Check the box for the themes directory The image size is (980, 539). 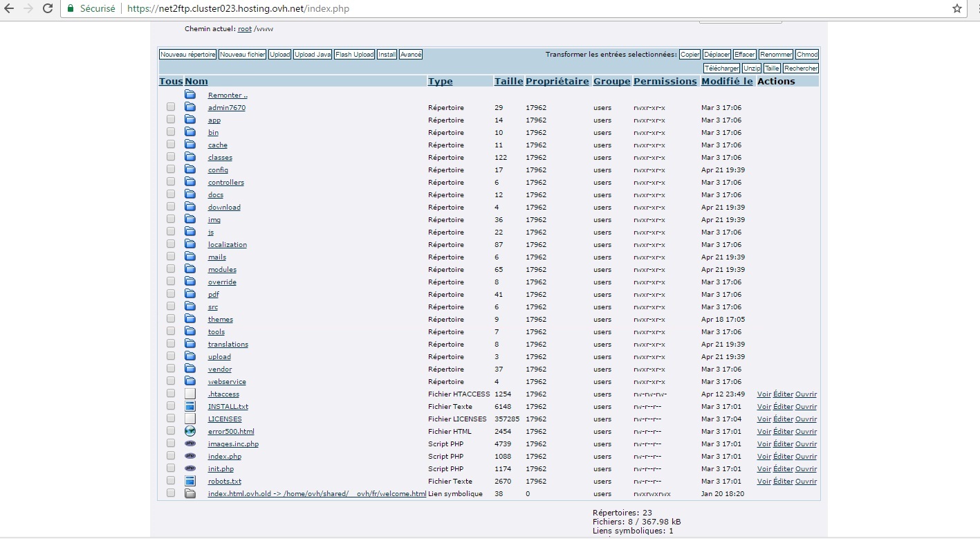point(171,319)
